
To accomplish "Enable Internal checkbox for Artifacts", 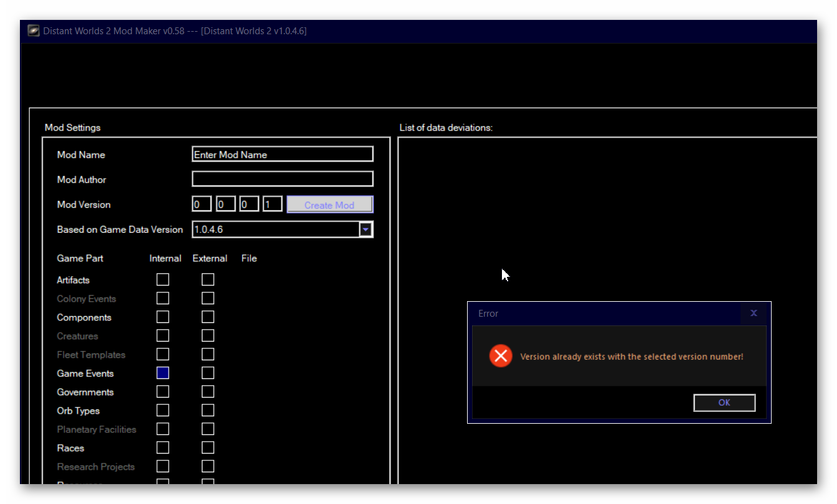I will (163, 279).
